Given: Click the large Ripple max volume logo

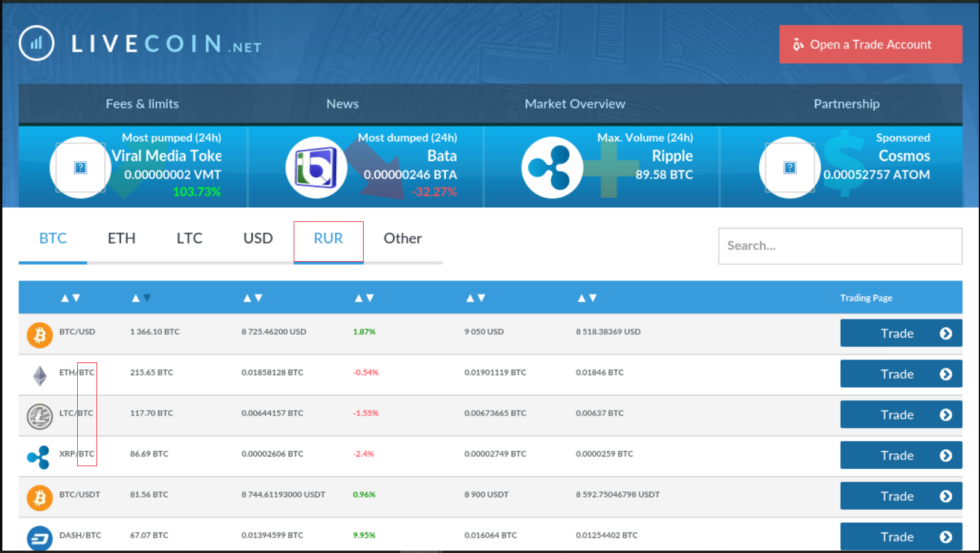Looking at the screenshot, I should click(x=551, y=168).
